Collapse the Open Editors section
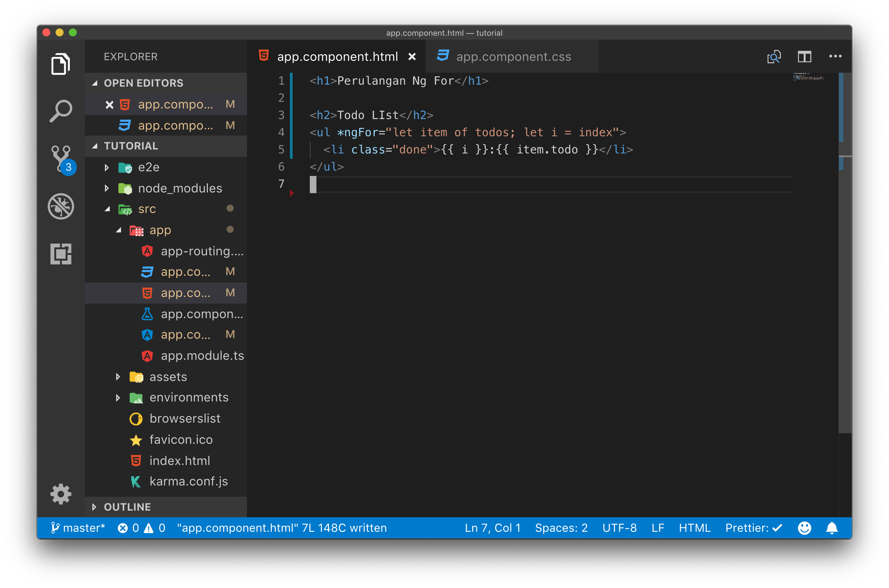The width and height of the screenshot is (889, 588). pyautogui.click(x=166, y=83)
